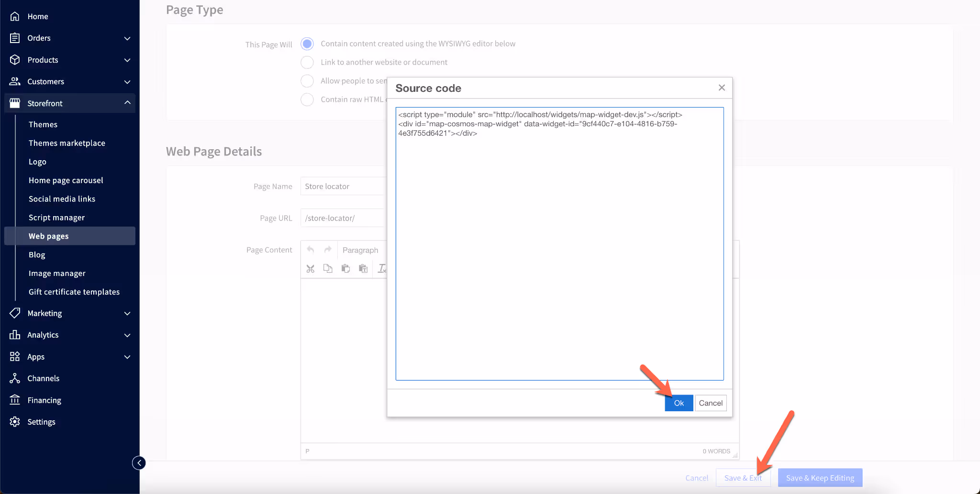
Task: Select Web pages submenu item
Action: (70, 236)
